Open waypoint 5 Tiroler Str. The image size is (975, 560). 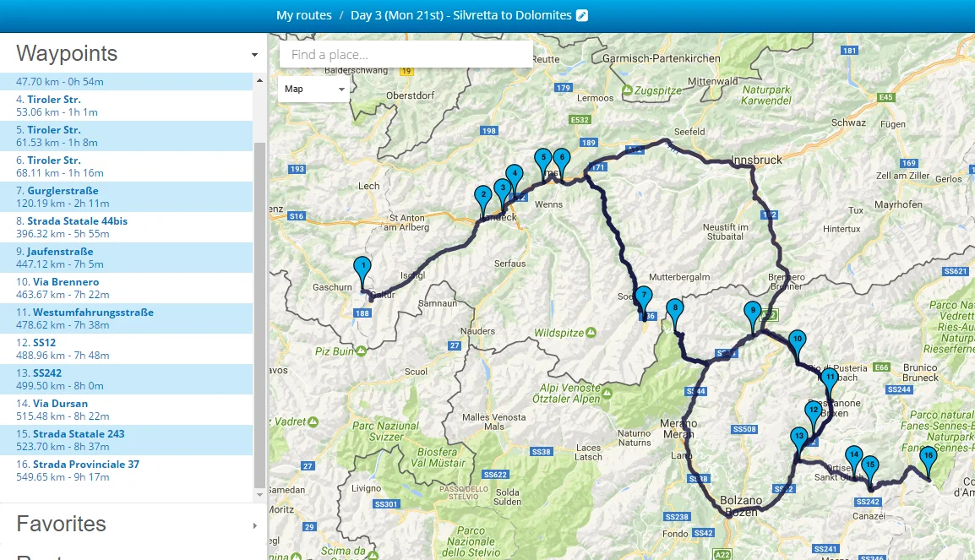126,136
